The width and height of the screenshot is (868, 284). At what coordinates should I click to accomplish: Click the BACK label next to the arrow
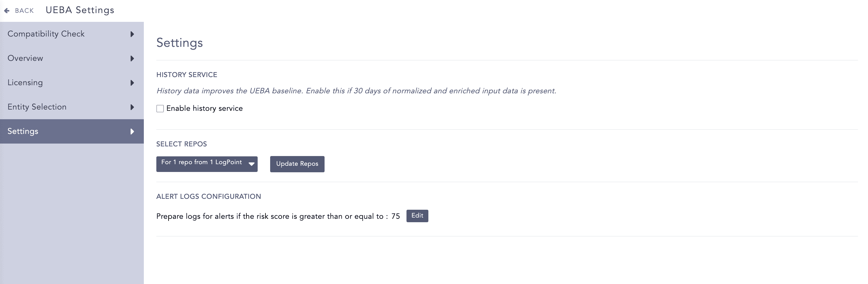(23, 10)
